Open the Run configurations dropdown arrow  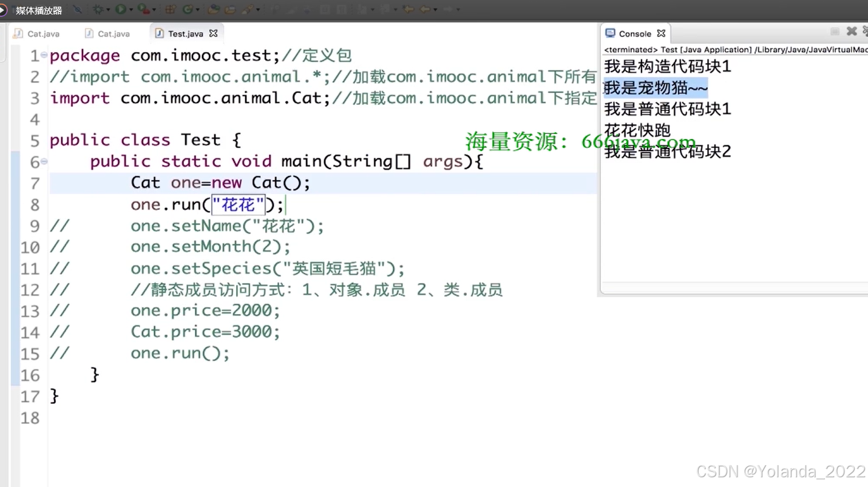coord(131,10)
